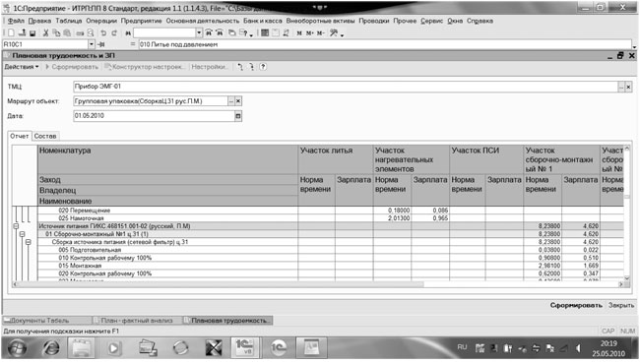Image resolution: width=640 pixels, height=364 pixels.
Task: Open the R10C1 cell name dropdown
Action: tap(92, 44)
